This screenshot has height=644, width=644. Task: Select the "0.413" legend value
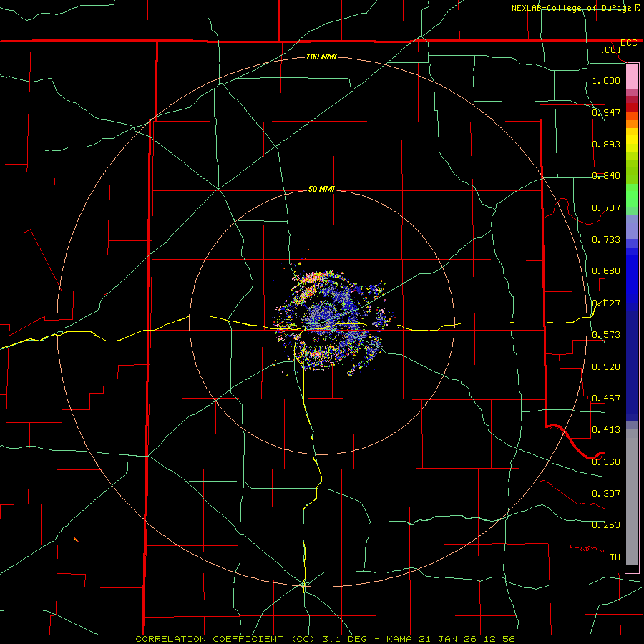[606, 430]
